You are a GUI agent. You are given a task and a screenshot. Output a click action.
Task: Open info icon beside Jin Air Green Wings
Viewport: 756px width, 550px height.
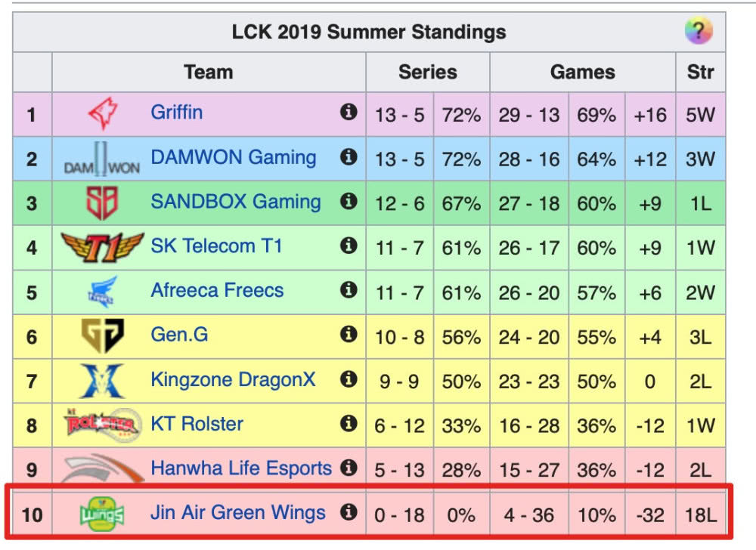(x=348, y=512)
